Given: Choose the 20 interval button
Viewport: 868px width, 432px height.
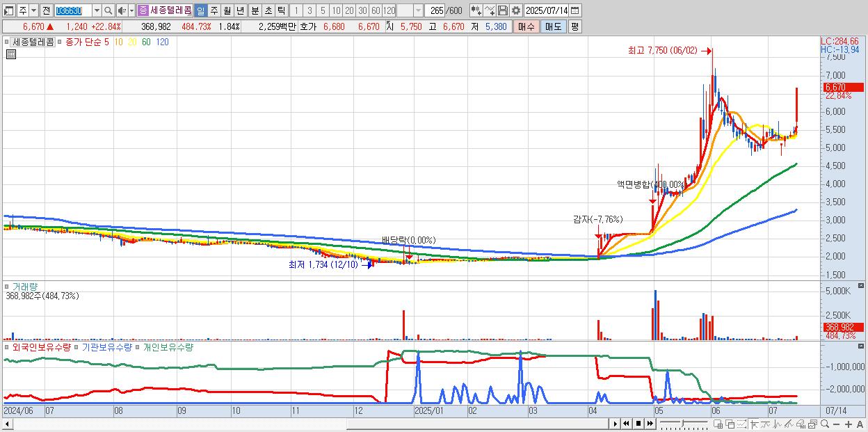Looking at the screenshot, I should (x=349, y=10).
